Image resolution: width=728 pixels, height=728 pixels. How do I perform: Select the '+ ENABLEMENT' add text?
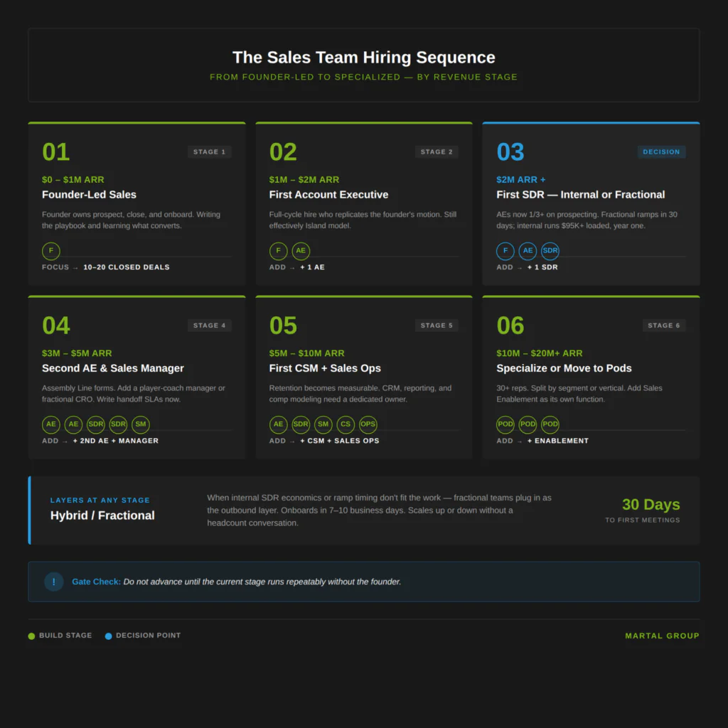tap(558, 441)
